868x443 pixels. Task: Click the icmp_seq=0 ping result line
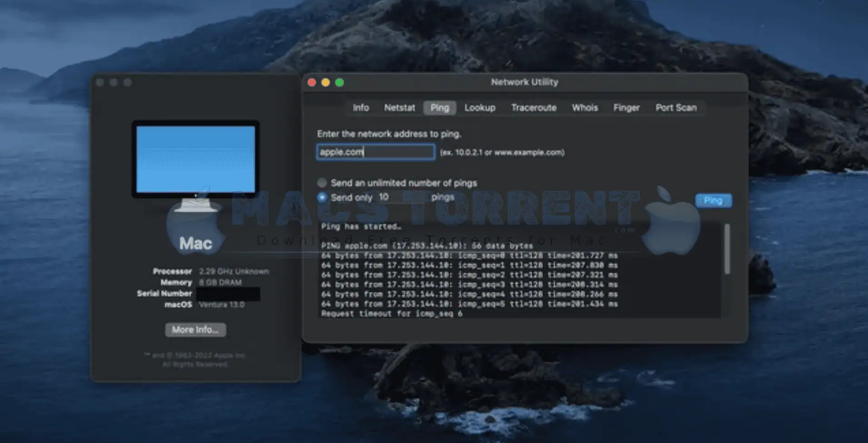coord(469,256)
